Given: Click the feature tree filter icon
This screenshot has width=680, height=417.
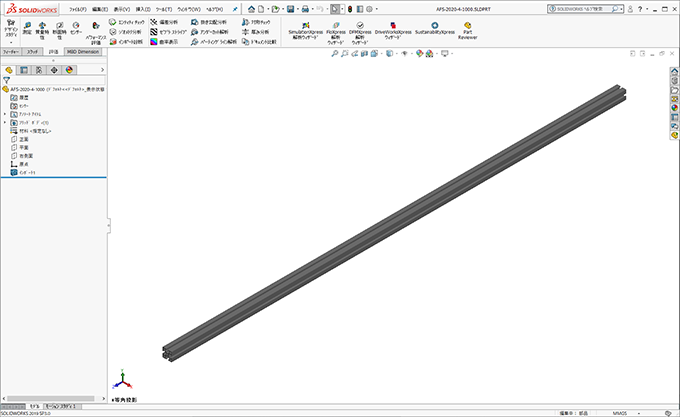Looking at the screenshot, I should pos(6,80).
